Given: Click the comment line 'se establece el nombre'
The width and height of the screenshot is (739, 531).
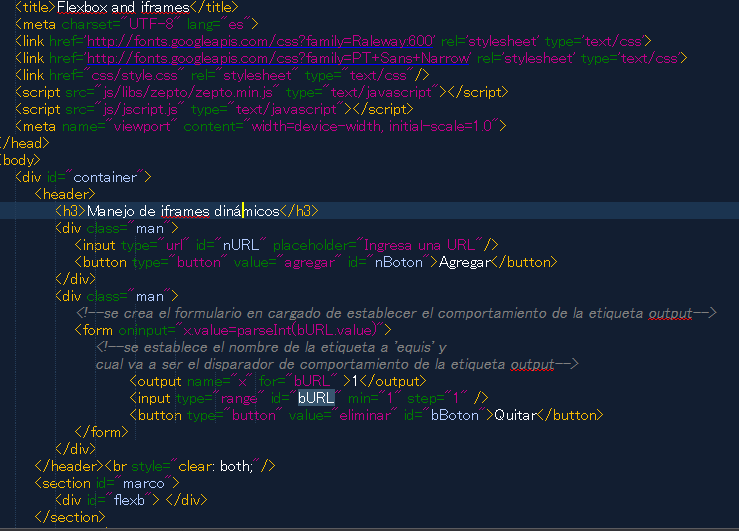Looking at the screenshot, I should point(271,347).
